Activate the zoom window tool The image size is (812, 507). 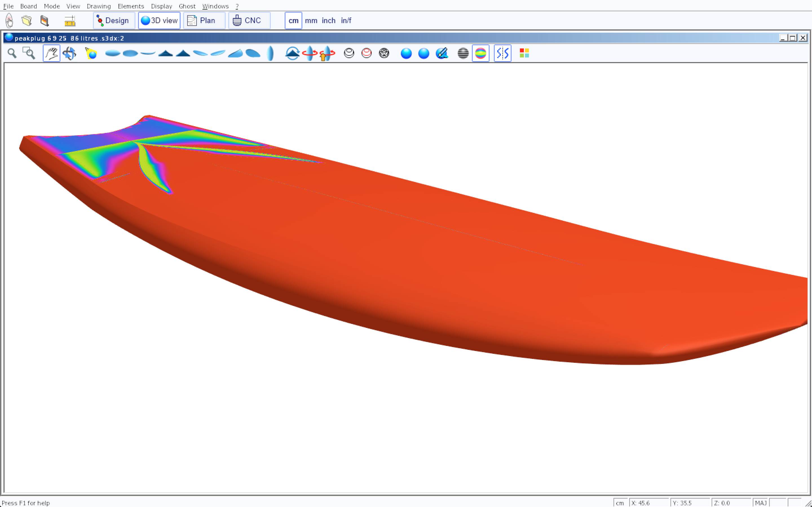(x=29, y=53)
